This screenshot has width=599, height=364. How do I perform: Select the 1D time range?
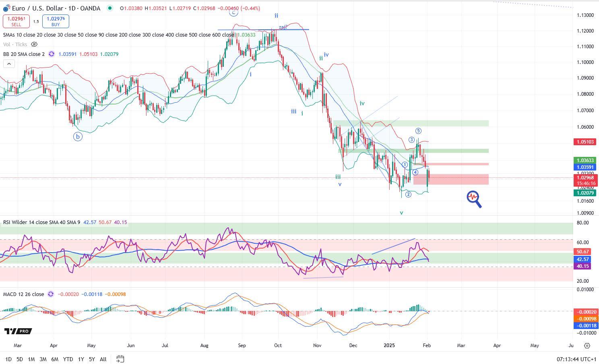tap(8, 359)
